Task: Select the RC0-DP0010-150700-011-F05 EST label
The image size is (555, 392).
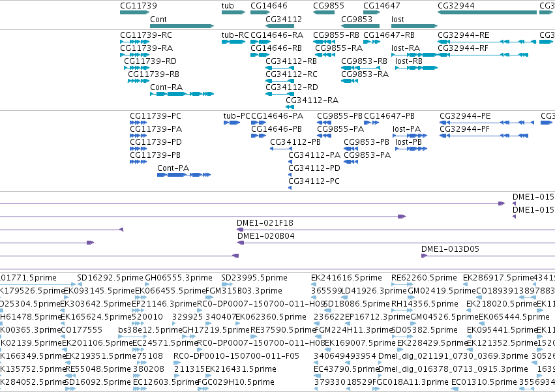Action: click(x=237, y=356)
